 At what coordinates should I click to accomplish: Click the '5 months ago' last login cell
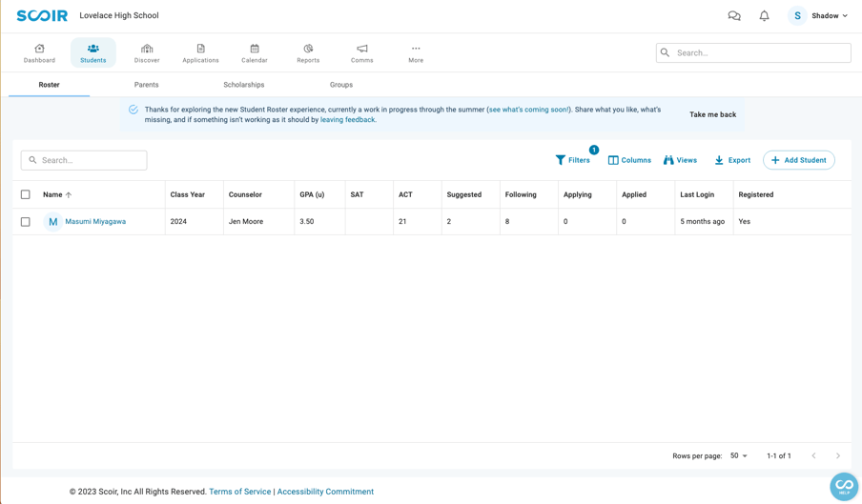pyautogui.click(x=703, y=222)
